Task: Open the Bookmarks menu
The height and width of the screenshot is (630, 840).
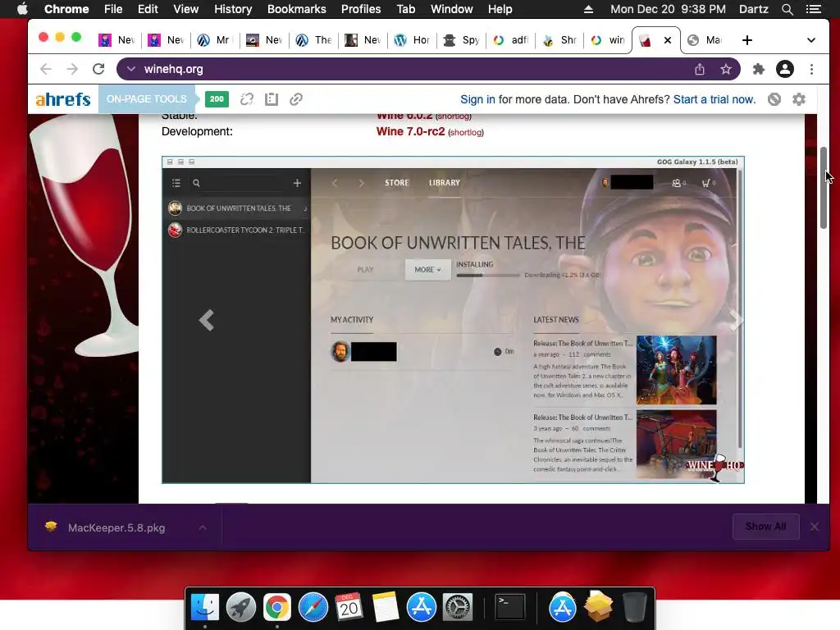Action: pyautogui.click(x=297, y=9)
